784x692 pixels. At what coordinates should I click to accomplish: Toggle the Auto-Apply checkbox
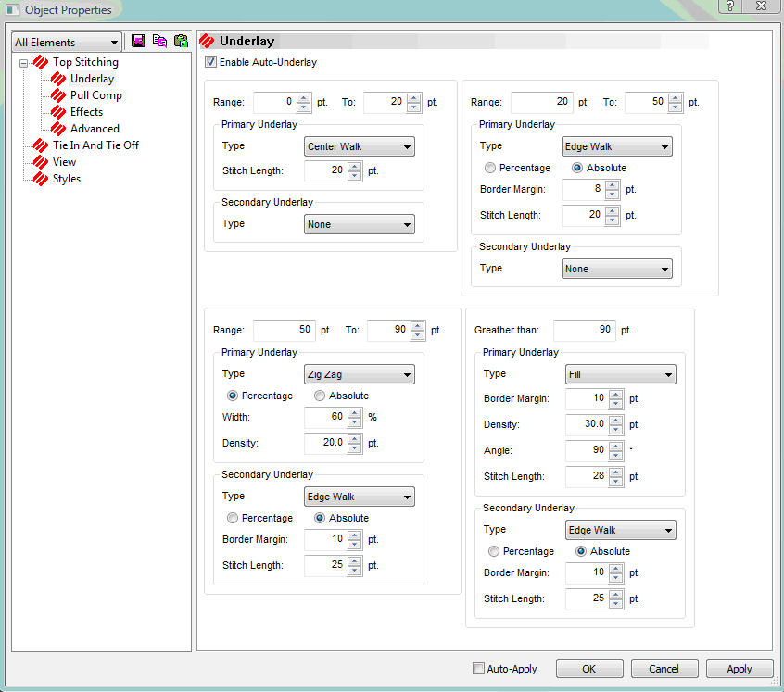click(x=478, y=669)
